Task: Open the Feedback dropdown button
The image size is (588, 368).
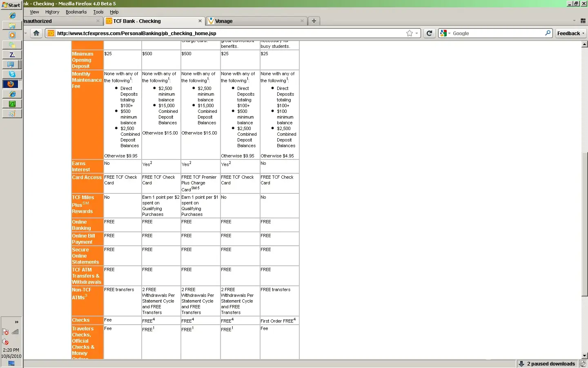Action: [571, 33]
